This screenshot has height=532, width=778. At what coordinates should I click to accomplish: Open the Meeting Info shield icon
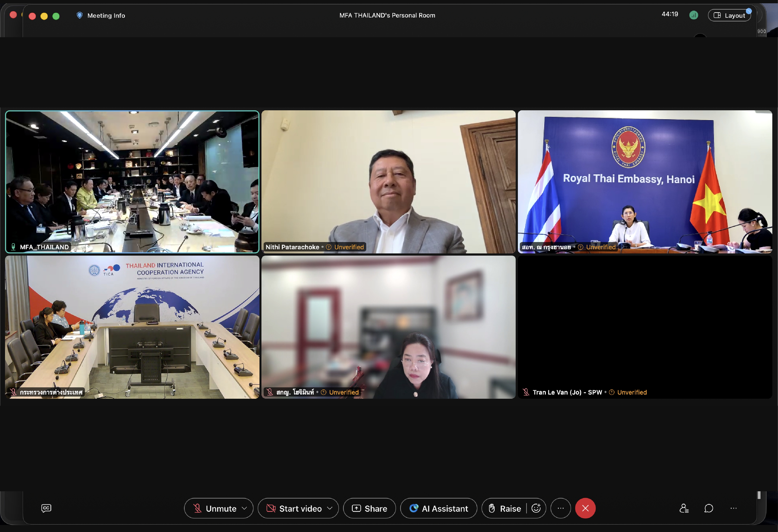tap(79, 15)
